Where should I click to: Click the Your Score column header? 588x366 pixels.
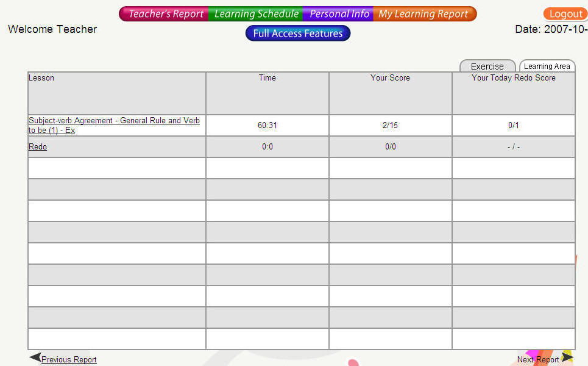tap(390, 78)
